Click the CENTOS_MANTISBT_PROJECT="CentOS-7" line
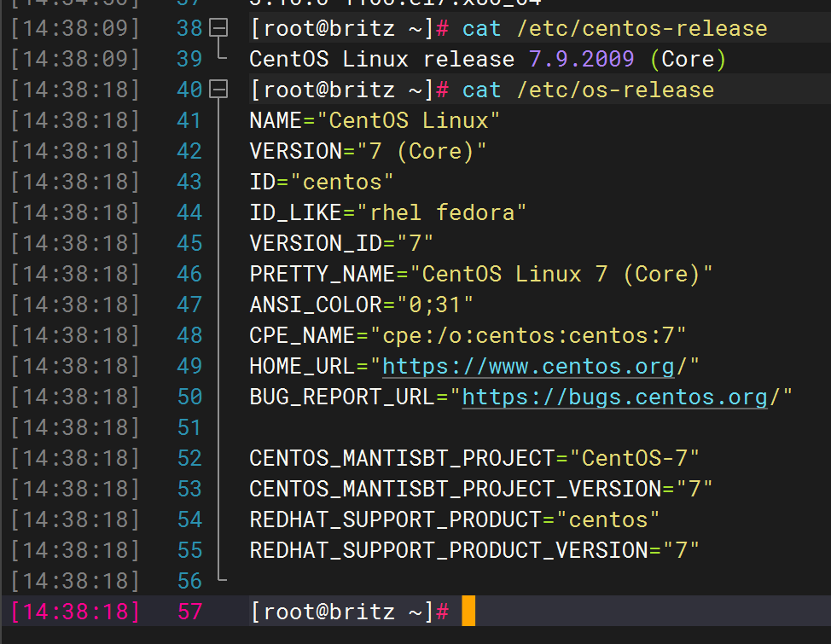Viewport: 831px width, 644px height. [x=474, y=459]
